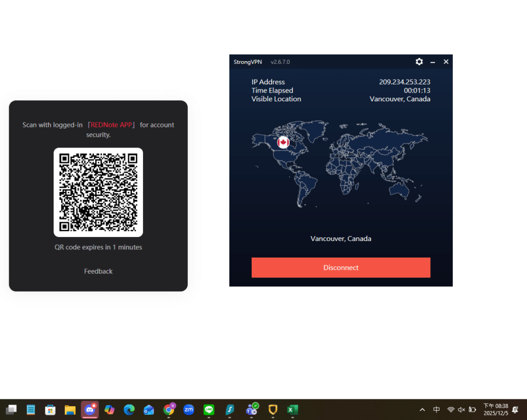Click the Feedback link
527x420 pixels.
pos(98,271)
